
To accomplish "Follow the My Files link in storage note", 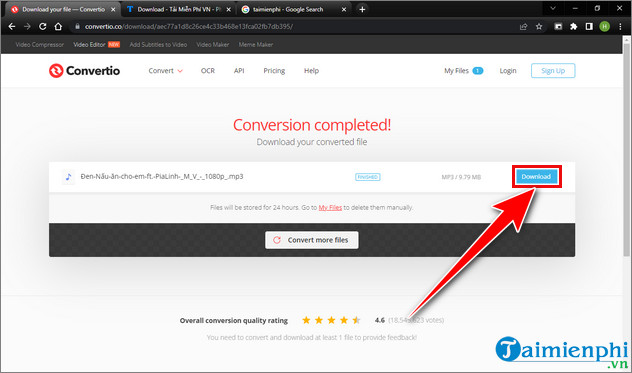I will click(x=330, y=208).
